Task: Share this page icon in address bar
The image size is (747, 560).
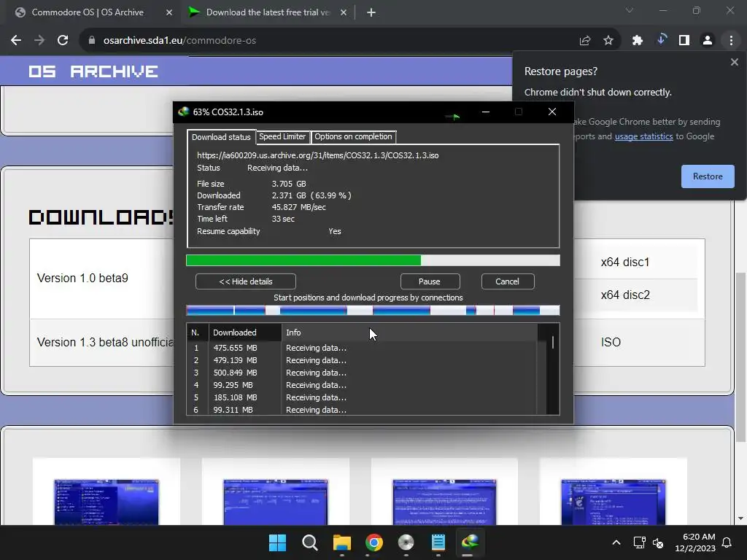Action: pyautogui.click(x=585, y=41)
